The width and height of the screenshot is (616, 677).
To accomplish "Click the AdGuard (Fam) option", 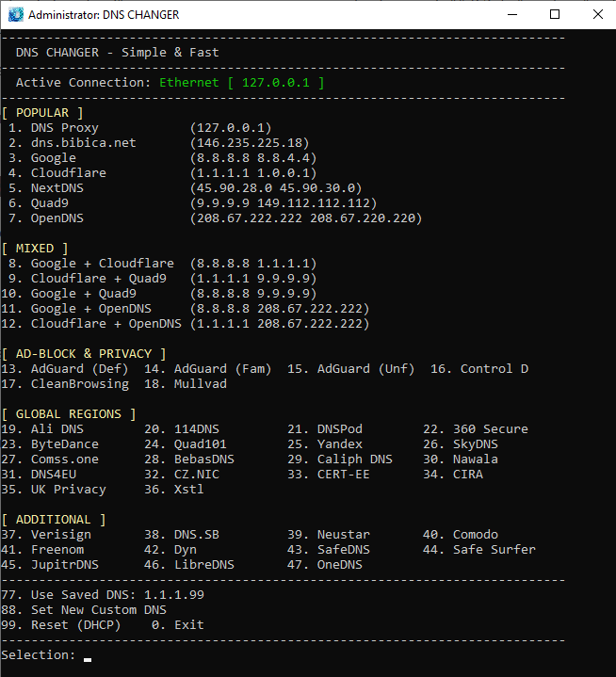I will coord(208,369).
